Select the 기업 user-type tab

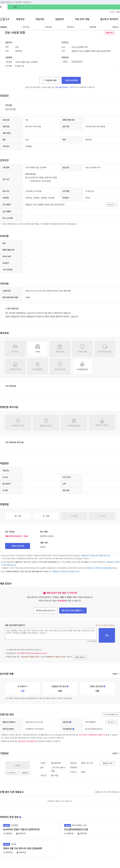tap(15, 7)
